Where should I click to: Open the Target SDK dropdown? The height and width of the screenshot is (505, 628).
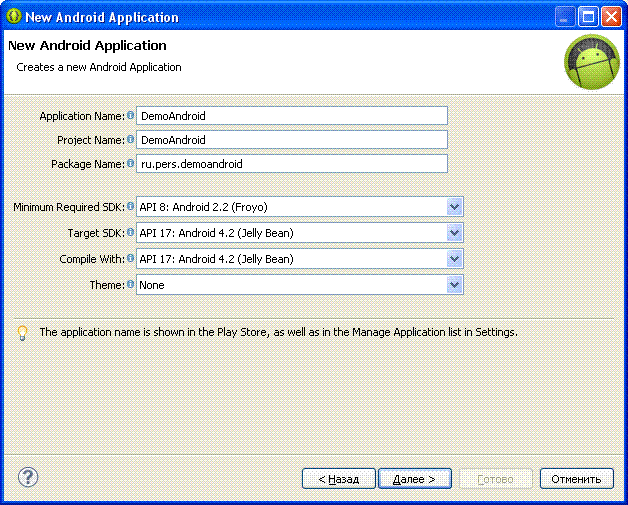(x=454, y=233)
